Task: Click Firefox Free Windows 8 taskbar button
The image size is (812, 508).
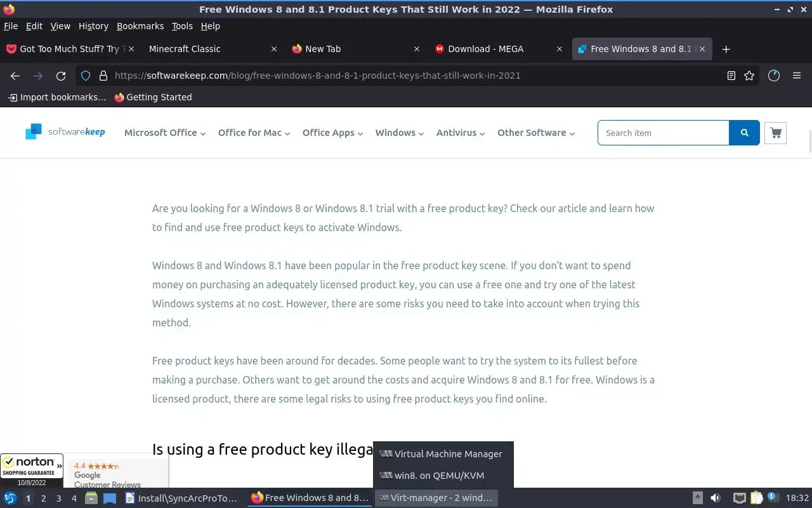Action: pos(310,498)
